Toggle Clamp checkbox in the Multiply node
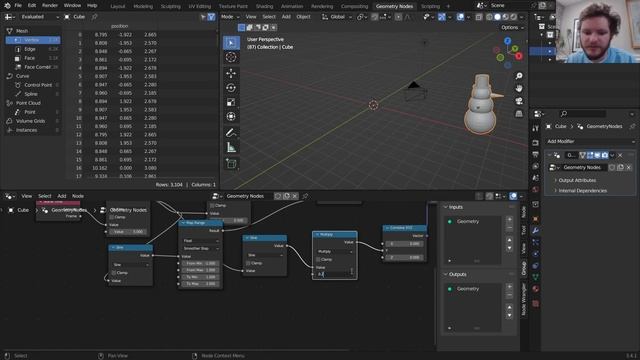 point(318,260)
